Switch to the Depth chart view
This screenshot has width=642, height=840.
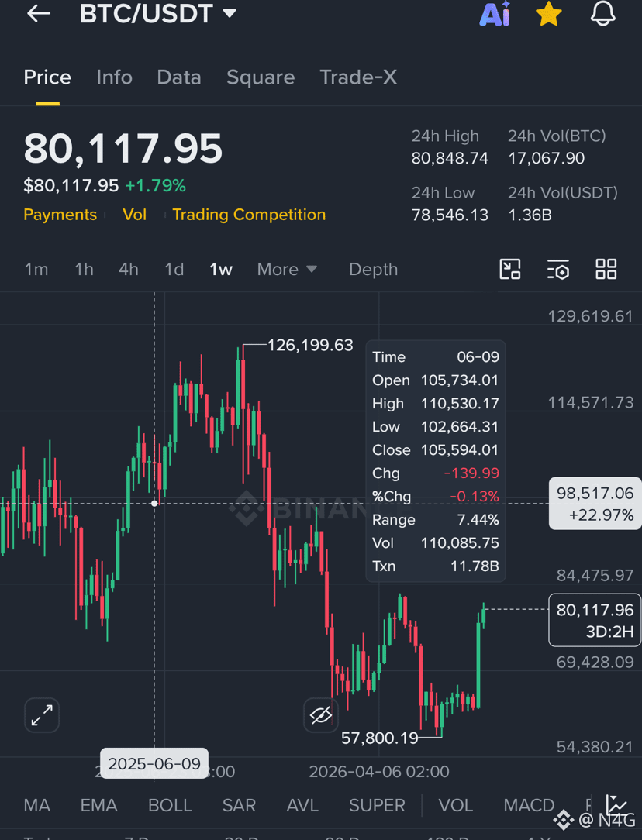[x=374, y=269]
